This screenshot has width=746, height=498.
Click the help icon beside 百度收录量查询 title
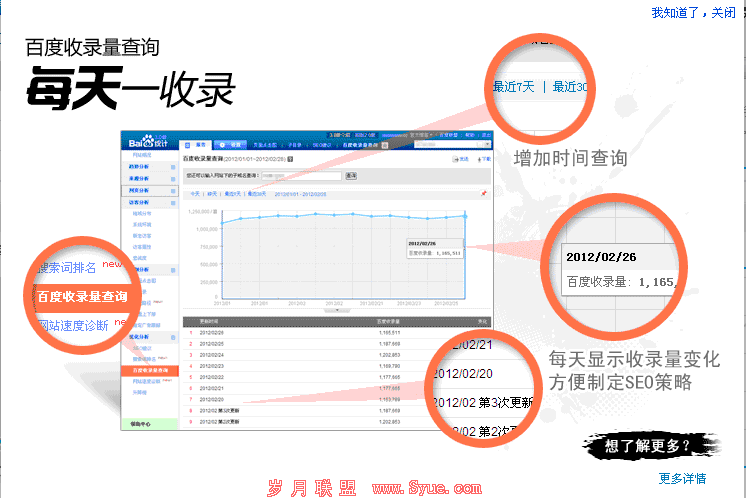pos(290,159)
